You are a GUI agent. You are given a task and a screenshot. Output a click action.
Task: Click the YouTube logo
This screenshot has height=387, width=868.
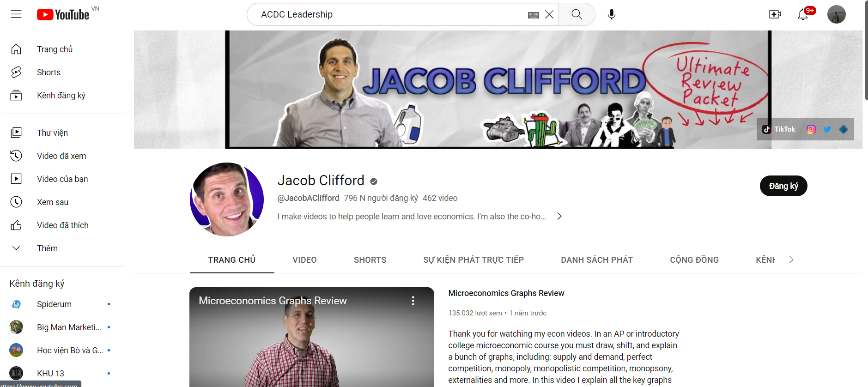tap(63, 15)
